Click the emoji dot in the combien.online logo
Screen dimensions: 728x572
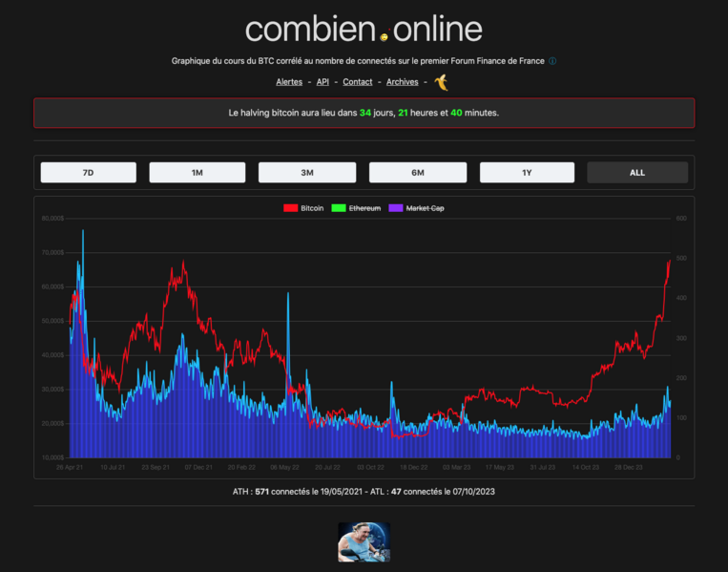pyautogui.click(x=384, y=36)
